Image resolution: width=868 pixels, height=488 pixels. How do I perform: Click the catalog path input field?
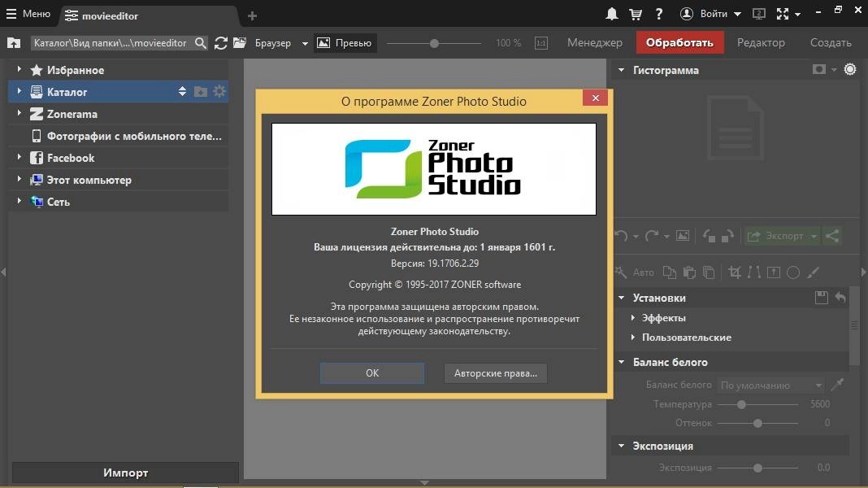pyautogui.click(x=111, y=42)
